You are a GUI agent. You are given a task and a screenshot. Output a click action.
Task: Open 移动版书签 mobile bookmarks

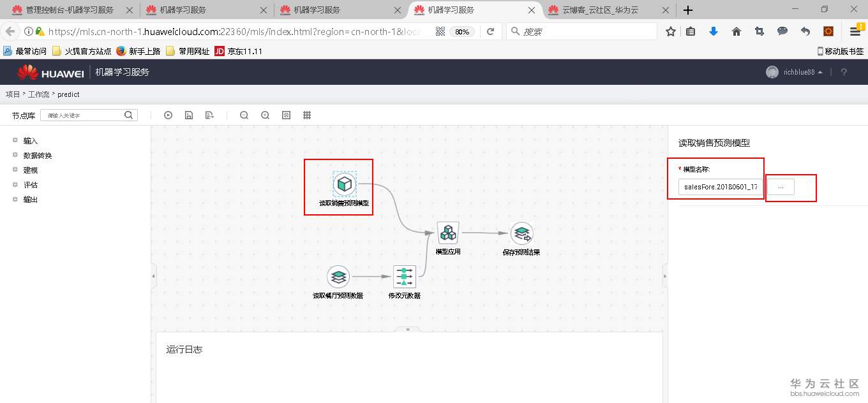(841, 51)
